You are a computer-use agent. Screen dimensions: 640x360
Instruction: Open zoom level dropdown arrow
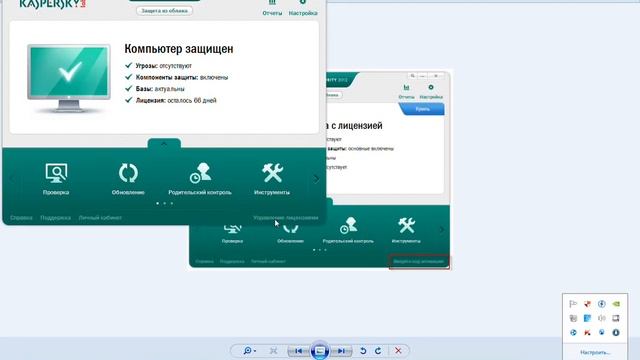[x=255, y=351]
